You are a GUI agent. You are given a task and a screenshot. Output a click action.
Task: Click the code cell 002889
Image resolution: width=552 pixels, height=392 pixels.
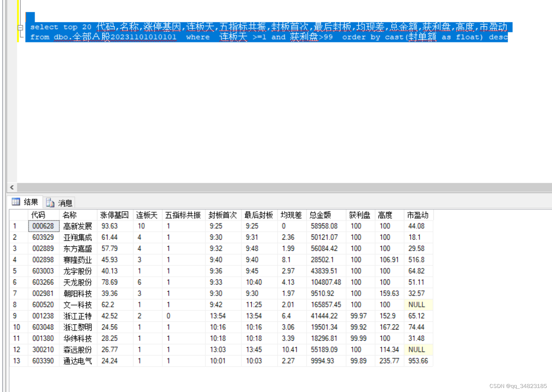(x=44, y=248)
